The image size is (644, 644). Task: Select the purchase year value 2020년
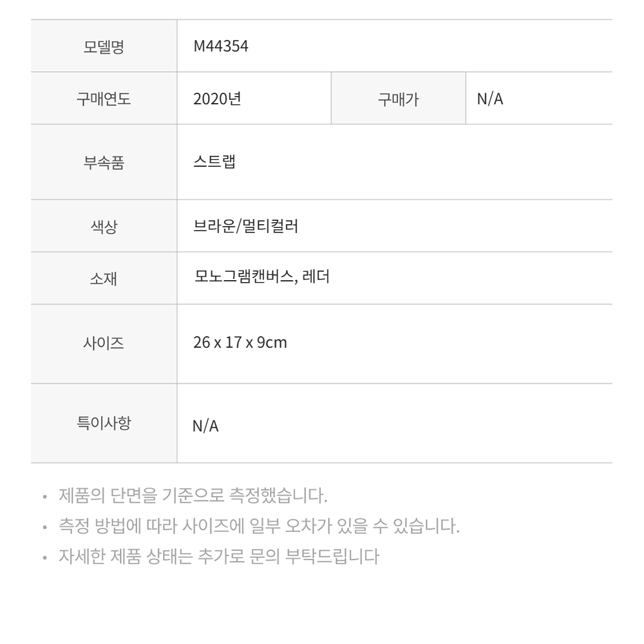[x=217, y=99]
